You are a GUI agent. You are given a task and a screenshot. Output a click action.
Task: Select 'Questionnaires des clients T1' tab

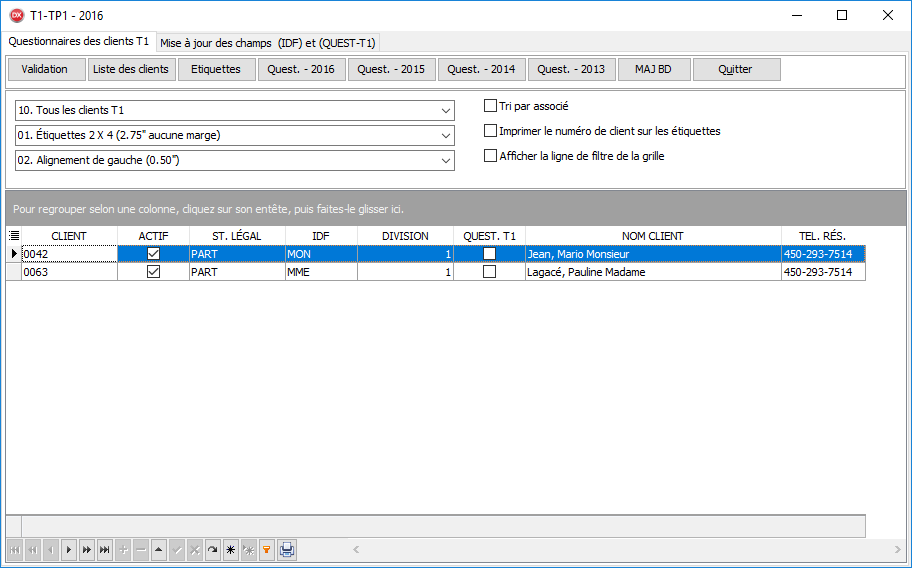point(79,42)
